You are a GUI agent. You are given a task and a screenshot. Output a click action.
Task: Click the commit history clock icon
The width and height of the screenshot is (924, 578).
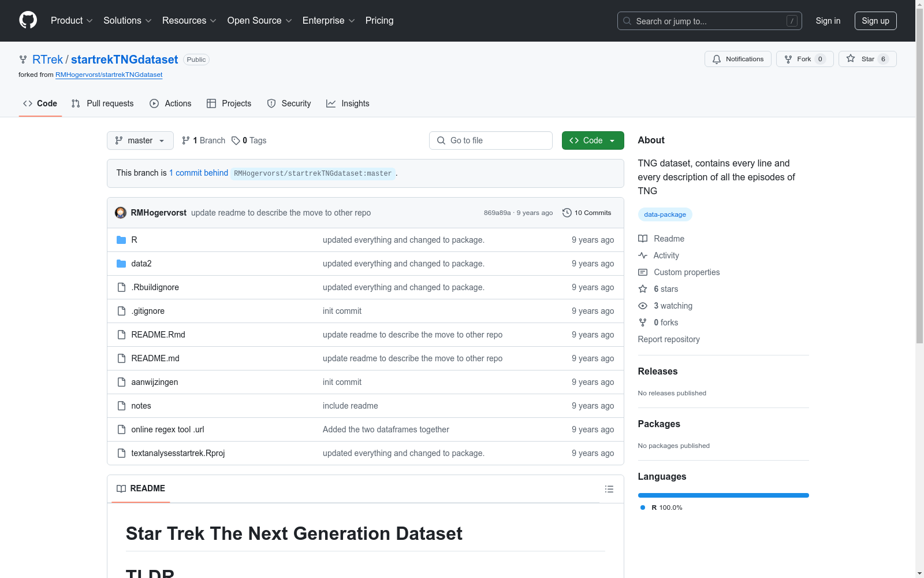click(567, 213)
